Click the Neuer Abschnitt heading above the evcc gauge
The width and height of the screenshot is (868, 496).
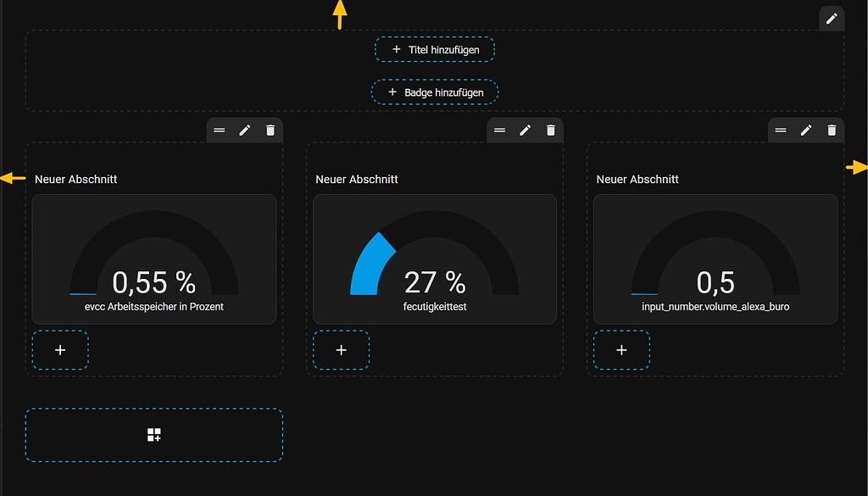(x=75, y=180)
